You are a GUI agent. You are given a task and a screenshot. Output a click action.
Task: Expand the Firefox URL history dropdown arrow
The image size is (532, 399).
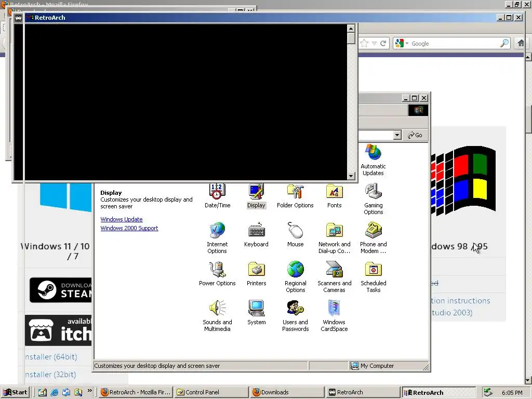(x=374, y=44)
